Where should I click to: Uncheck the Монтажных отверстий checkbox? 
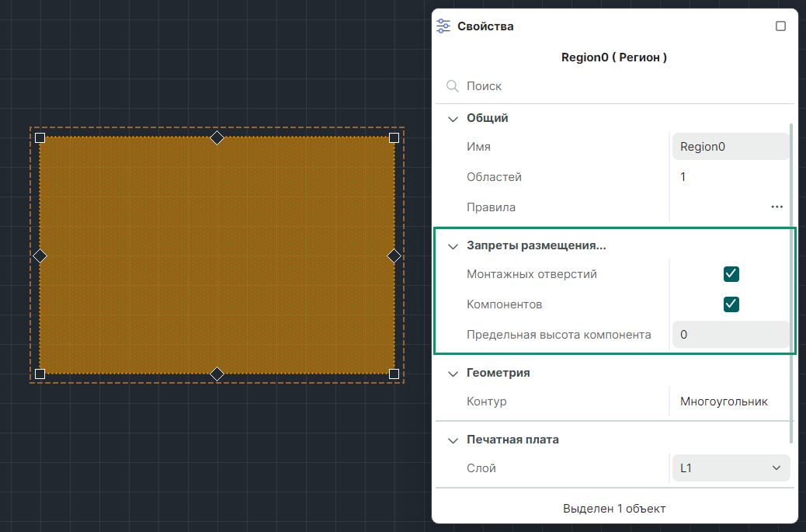click(731, 274)
